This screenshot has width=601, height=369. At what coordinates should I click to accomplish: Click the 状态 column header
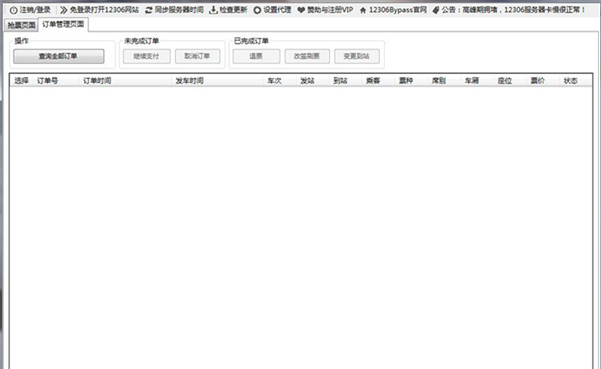576,81
